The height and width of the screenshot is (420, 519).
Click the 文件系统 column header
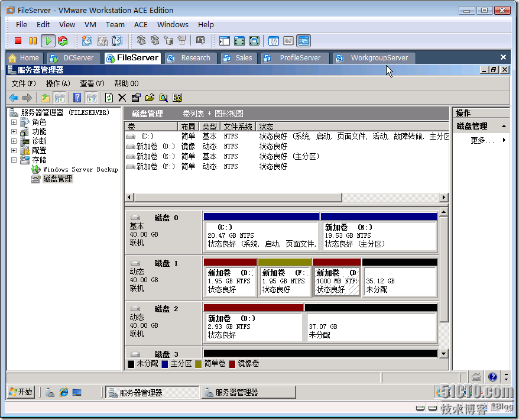click(238, 127)
